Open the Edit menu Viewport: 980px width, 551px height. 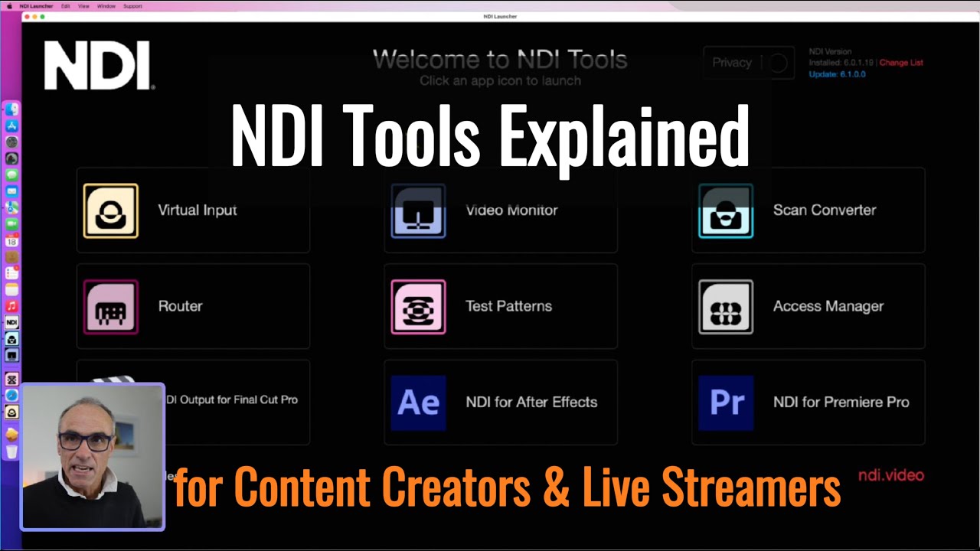(65, 5)
